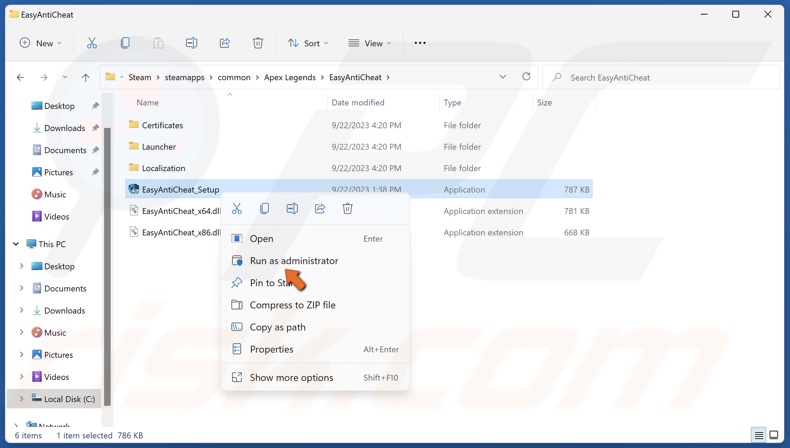The height and width of the screenshot is (448, 790).
Task: Click the Copy icon in the toolbar
Action: (x=125, y=43)
